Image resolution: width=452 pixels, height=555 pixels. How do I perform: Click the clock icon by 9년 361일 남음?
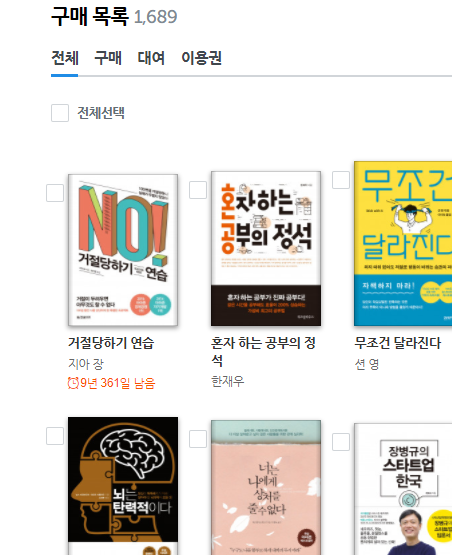coord(73,383)
